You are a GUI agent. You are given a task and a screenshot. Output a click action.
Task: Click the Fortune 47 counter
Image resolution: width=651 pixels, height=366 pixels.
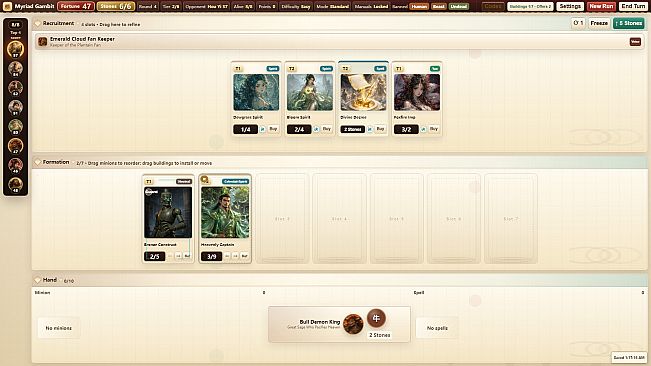point(76,6)
